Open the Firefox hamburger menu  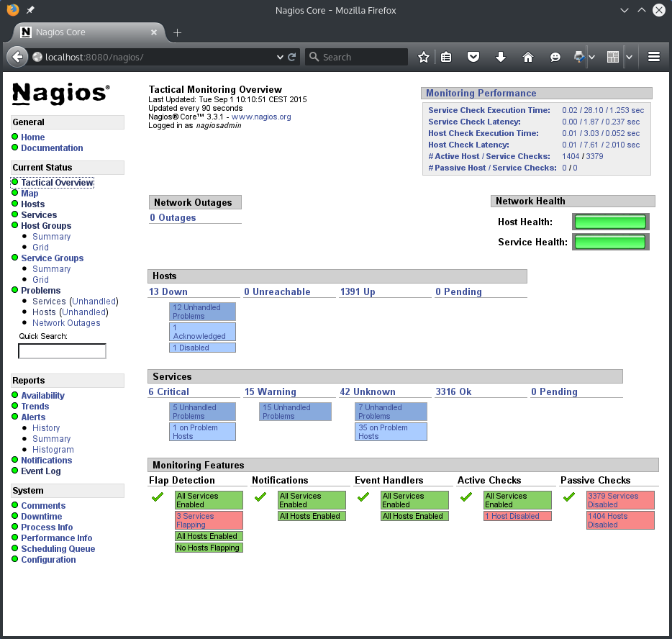pos(653,57)
